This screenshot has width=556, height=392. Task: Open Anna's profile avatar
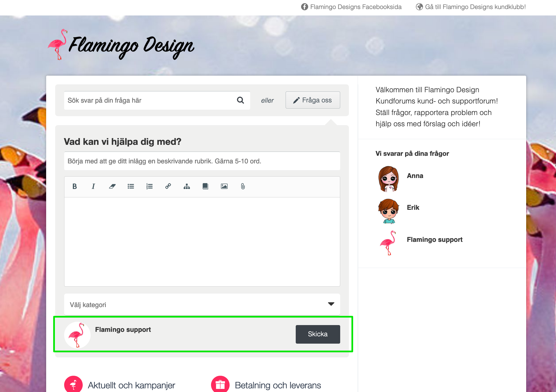pyautogui.click(x=388, y=179)
